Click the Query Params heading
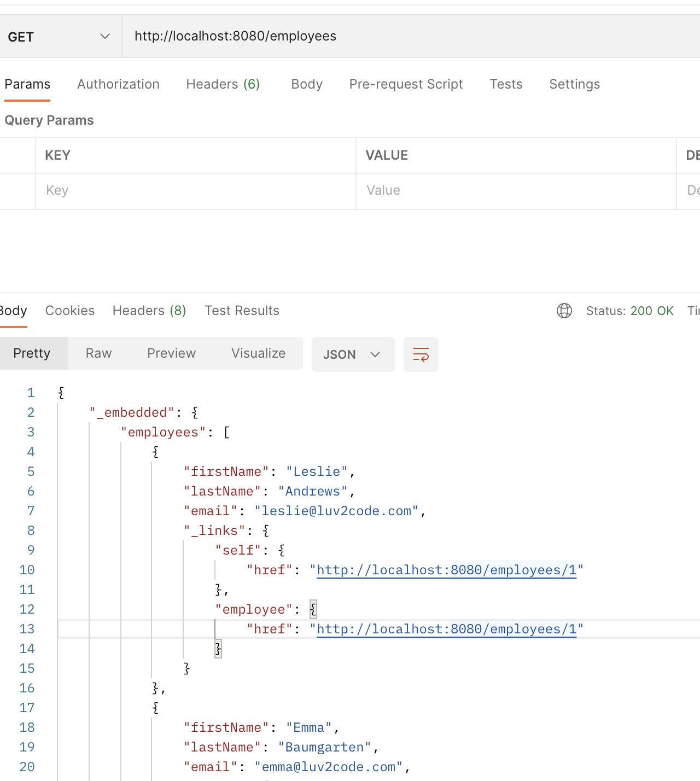The width and height of the screenshot is (700, 781). 49,120
